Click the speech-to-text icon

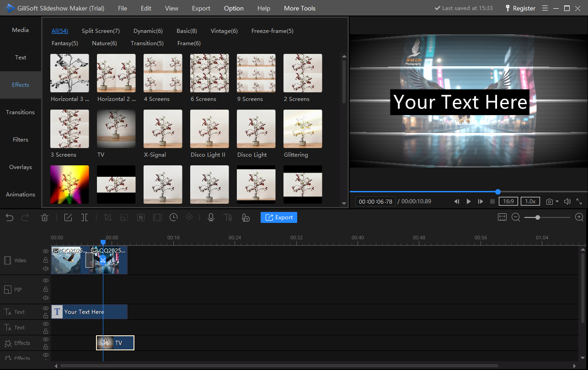[x=246, y=217]
